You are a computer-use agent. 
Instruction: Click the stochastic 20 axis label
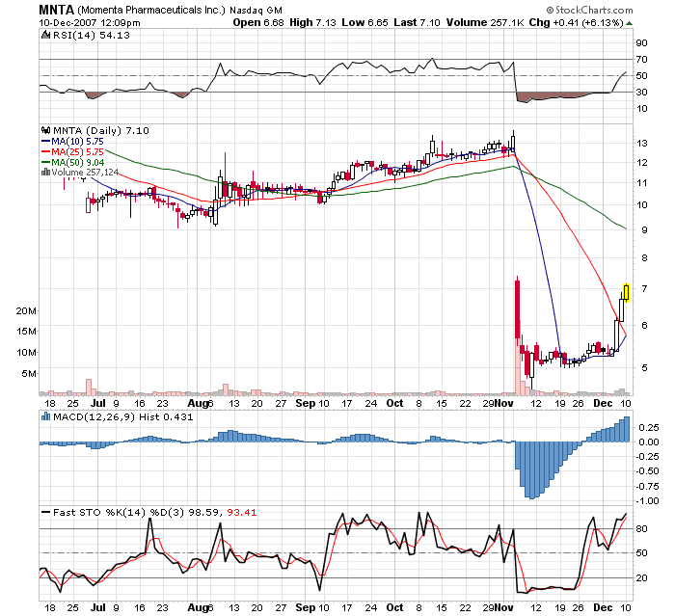tap(641, 578)
